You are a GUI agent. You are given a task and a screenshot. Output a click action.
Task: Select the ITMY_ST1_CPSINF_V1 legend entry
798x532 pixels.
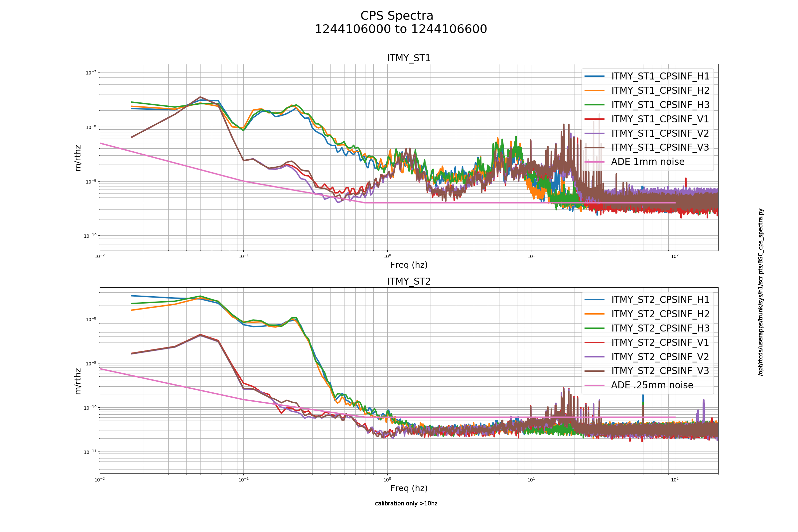(647, 119)
